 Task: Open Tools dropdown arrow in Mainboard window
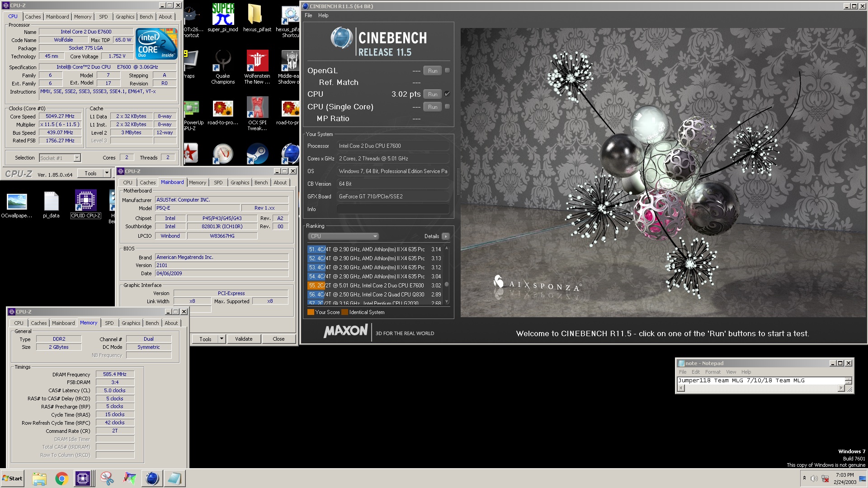[x=222, y=339]
